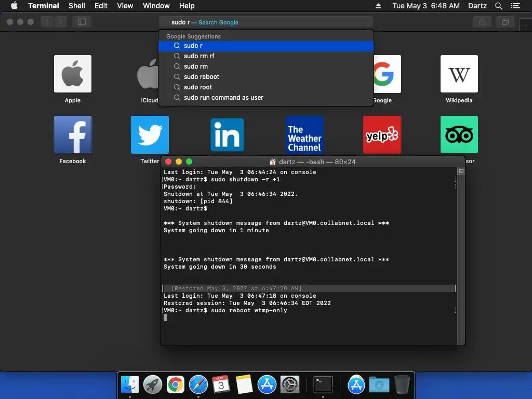
Task: Open the LinkedIn favorite tile
Action: coord(227,135)
